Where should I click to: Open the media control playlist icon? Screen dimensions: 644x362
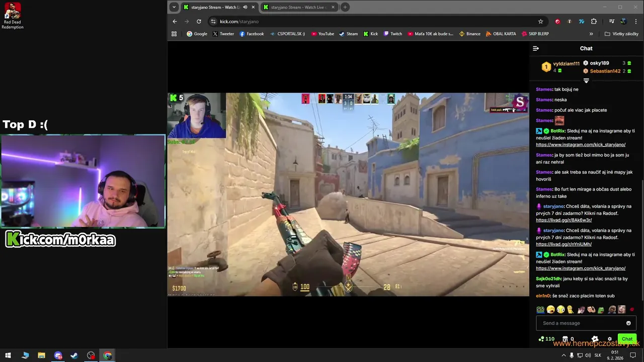click(x=611, y=22)
